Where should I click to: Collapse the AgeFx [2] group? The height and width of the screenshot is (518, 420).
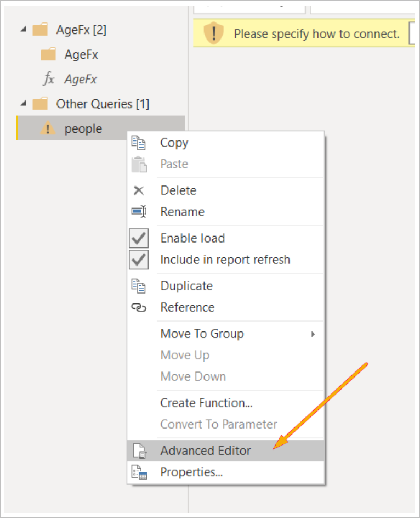coord(24,30)
